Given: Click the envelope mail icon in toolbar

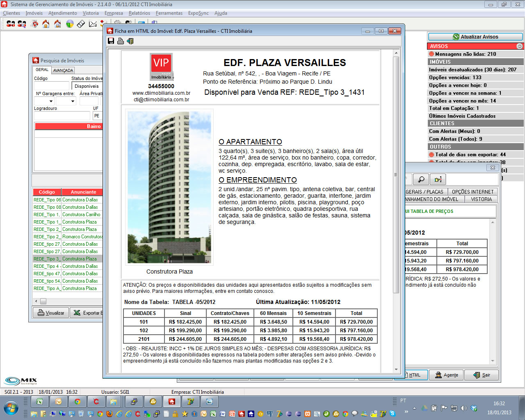Looking at the screenshot, I should click(93, 24).
